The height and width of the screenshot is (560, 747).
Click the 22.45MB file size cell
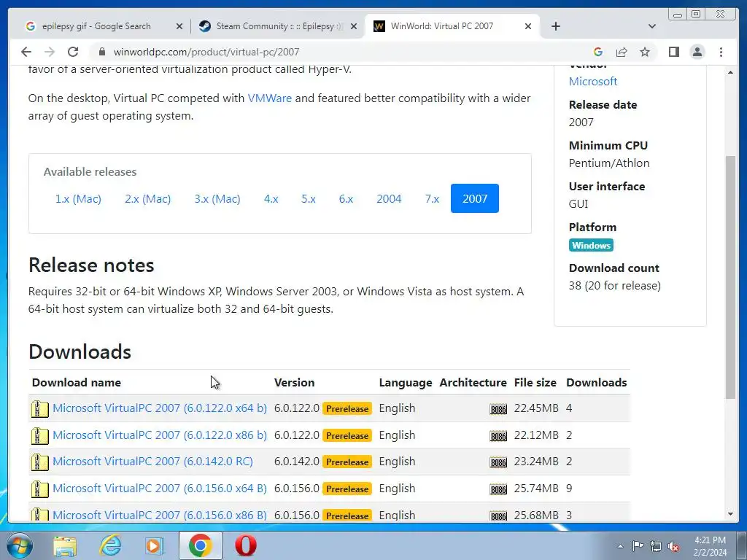[x=536, y=408]
